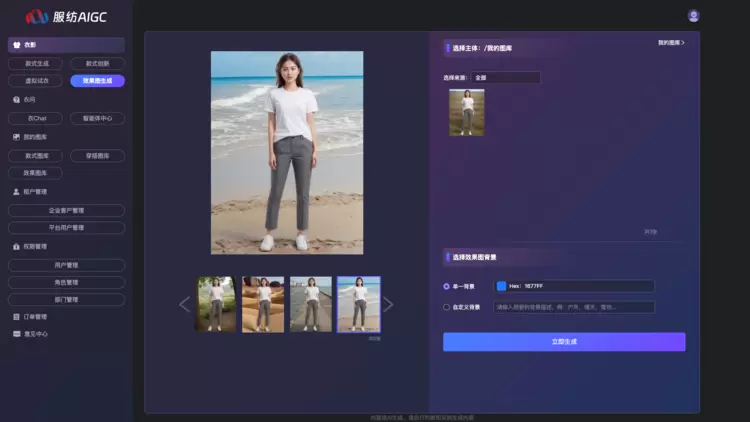Open the 效果图生成 menu item
The height and width of the screenshot is (422, 750).
point(97,81)
